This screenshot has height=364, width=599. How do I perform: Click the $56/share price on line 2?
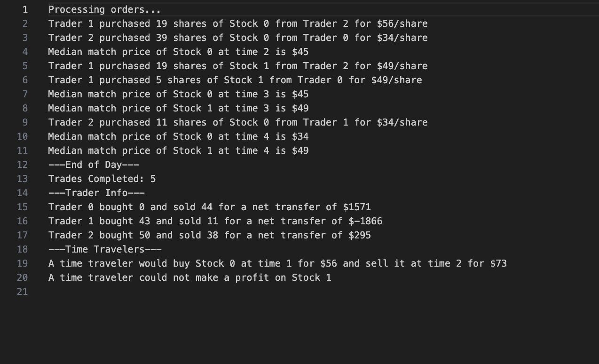[x=402, y=24]
